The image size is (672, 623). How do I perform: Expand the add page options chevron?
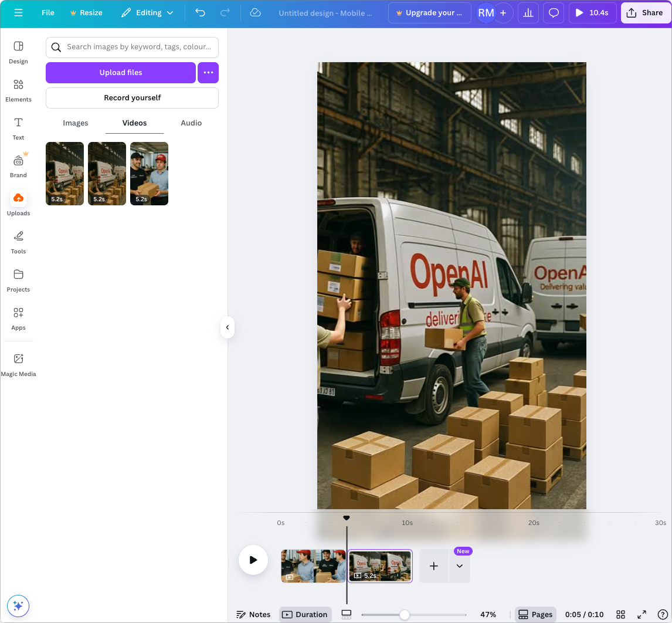click(x=459, y=566)
